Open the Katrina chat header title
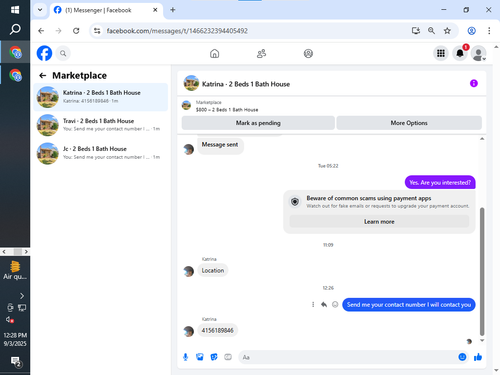 tap(246, 84)
